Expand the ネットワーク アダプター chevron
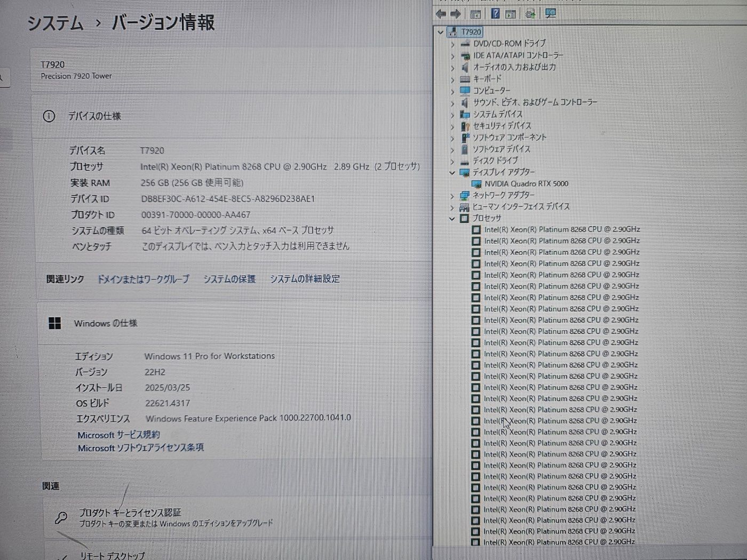 coord(452,196)
